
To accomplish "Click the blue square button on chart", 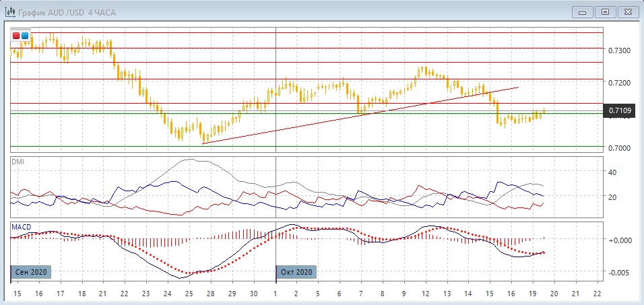I will 25,36.
